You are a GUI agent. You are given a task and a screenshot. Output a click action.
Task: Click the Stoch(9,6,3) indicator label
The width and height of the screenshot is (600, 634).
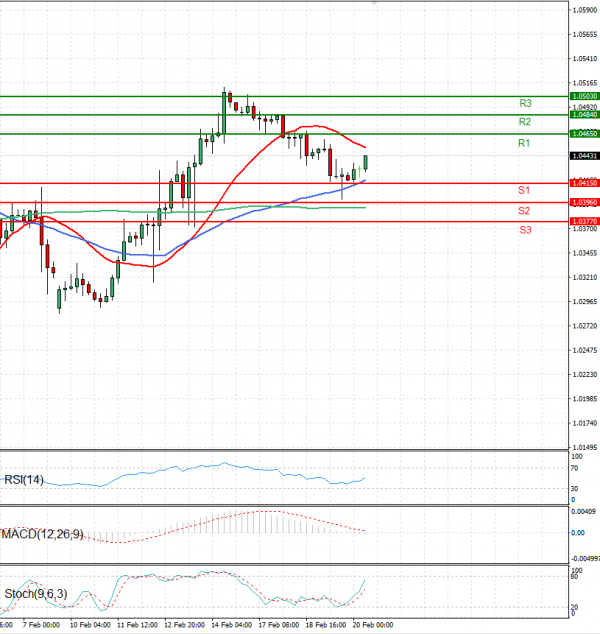34,595
